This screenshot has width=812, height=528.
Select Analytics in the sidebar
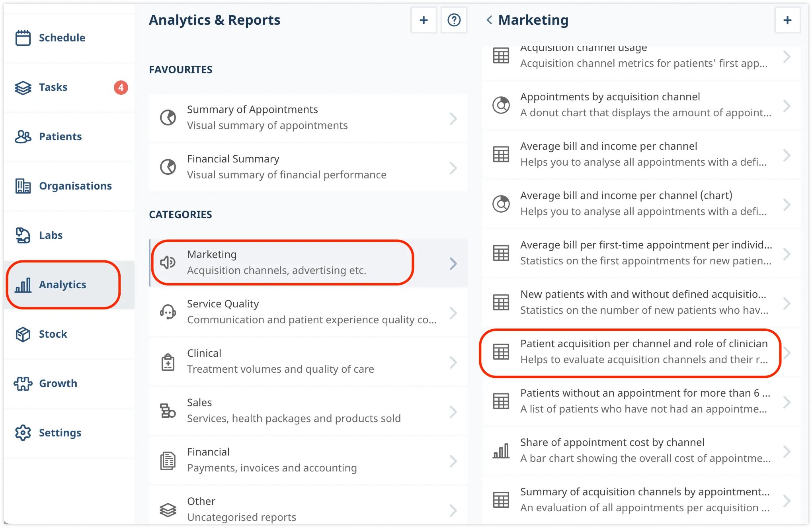coord(62,284)
